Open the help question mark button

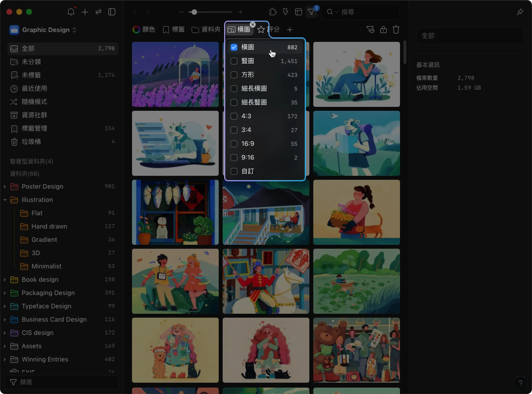coord(520,383)
